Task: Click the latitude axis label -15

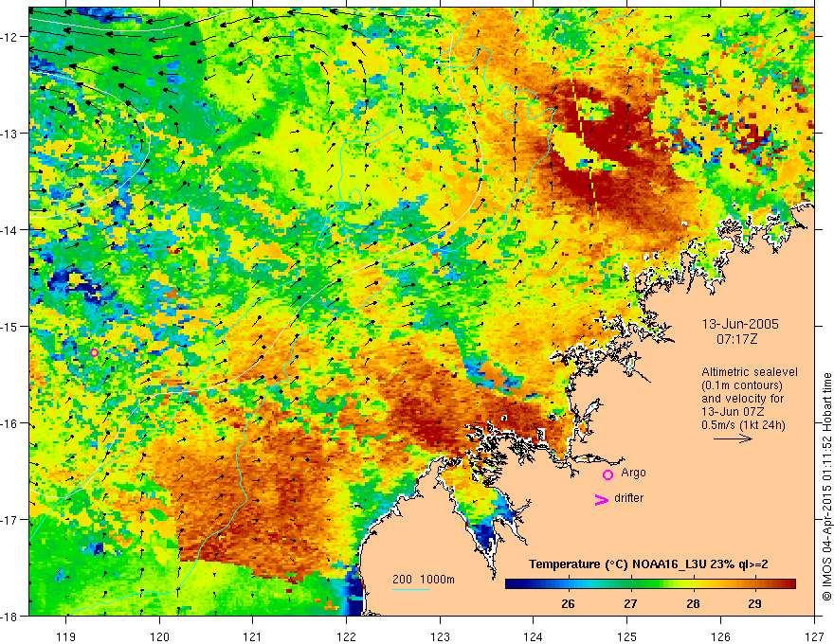Action: click(9, 326)
